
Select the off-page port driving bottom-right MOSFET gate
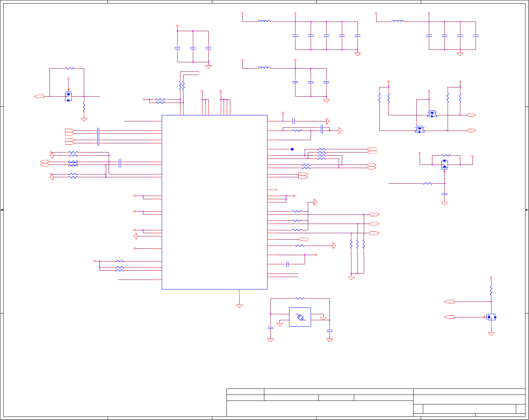pyautogui.click(x=449, y=317)
